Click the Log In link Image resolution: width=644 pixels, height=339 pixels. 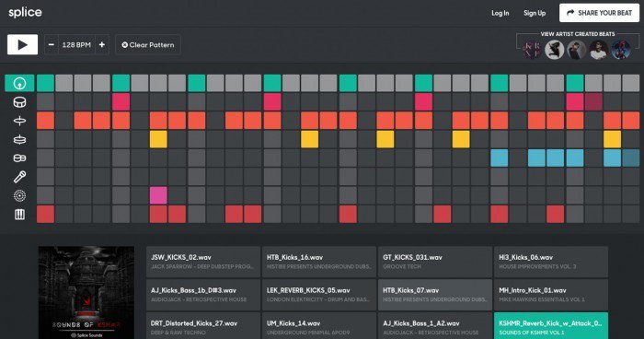500,13
